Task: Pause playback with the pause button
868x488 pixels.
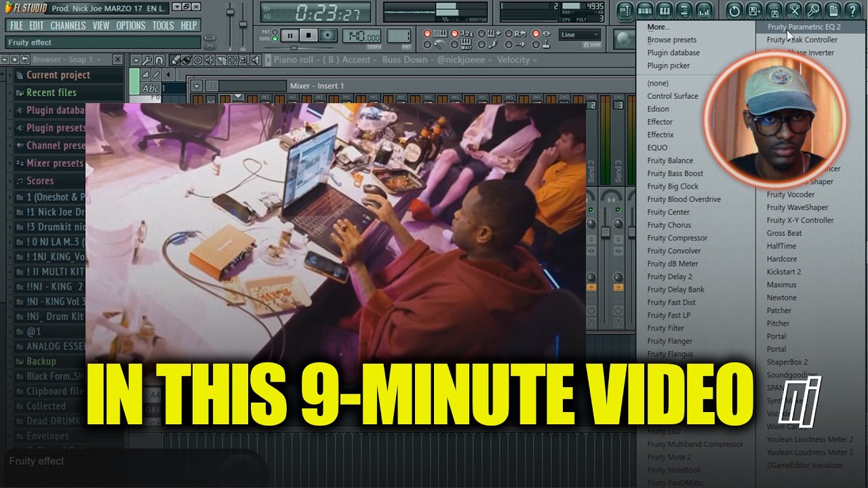Action: [x=290, y=36]
